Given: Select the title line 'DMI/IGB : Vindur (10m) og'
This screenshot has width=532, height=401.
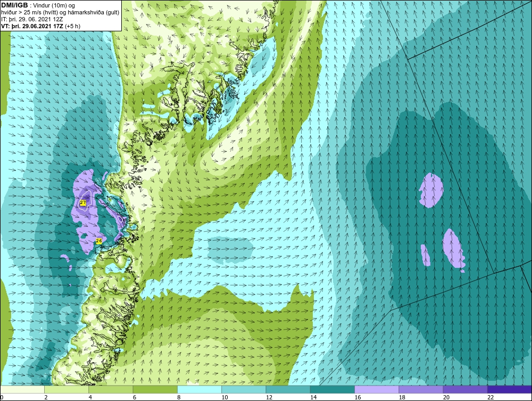Looking at the screenshot, I should pyautogui.click(x=38, y=6).
